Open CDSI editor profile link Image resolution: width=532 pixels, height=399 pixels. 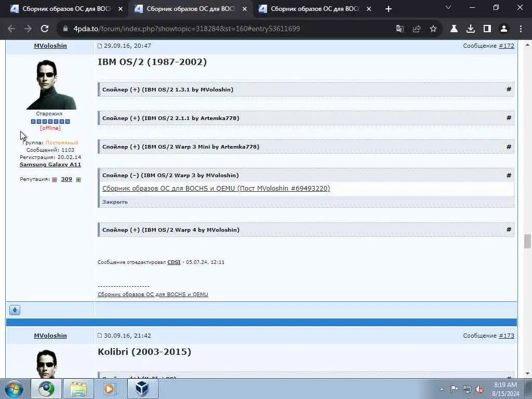(174, 262)
